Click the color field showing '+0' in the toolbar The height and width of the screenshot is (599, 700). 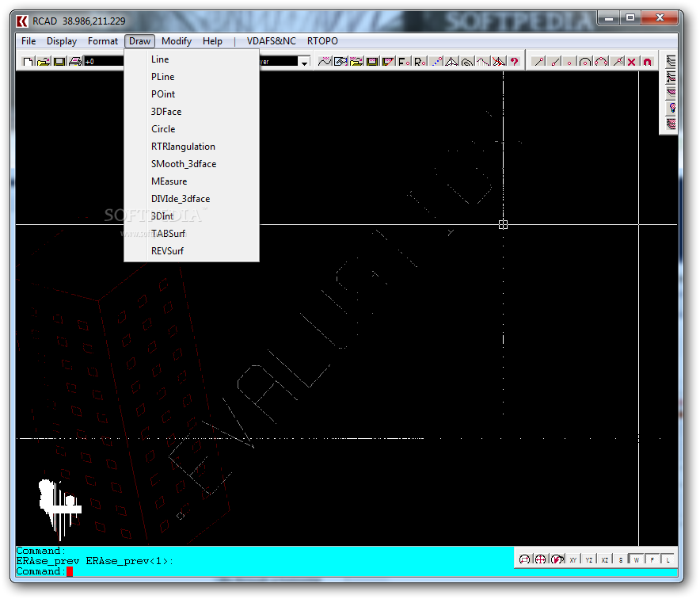tap(104, 62)
